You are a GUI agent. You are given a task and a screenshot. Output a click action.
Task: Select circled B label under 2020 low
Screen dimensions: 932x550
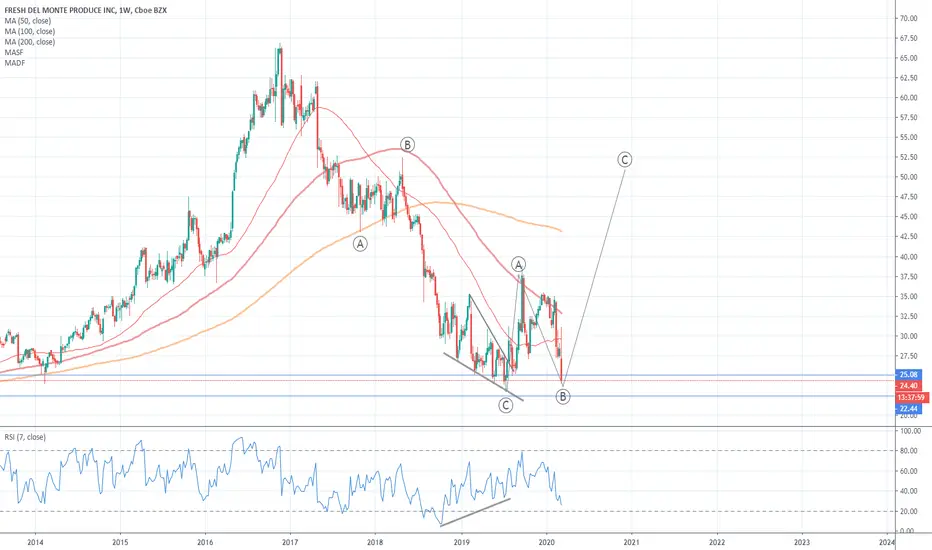pyautogui.click(x=563, y=396)
